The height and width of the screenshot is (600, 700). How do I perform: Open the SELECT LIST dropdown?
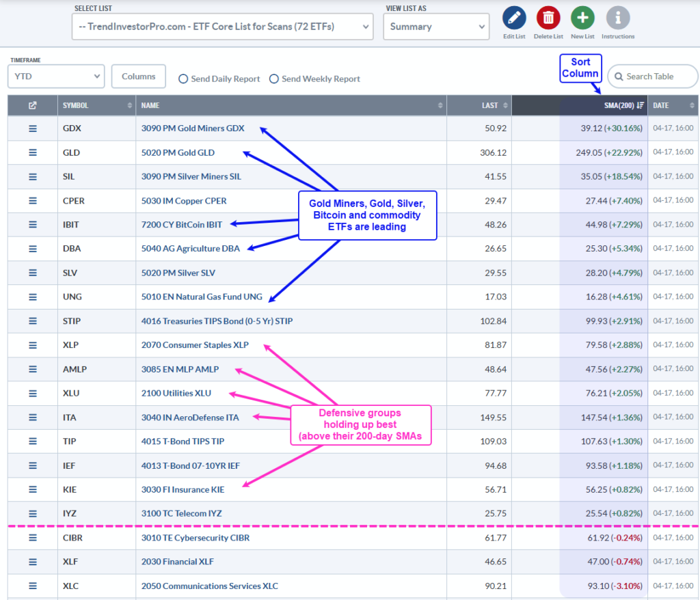222,26
